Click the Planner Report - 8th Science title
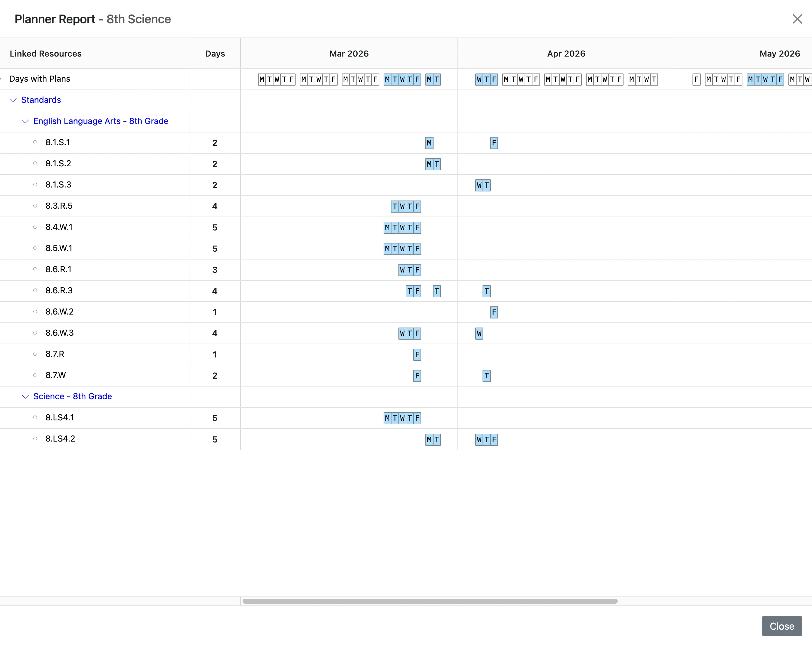The image size is (812, 646). click(x=93, y=19)
